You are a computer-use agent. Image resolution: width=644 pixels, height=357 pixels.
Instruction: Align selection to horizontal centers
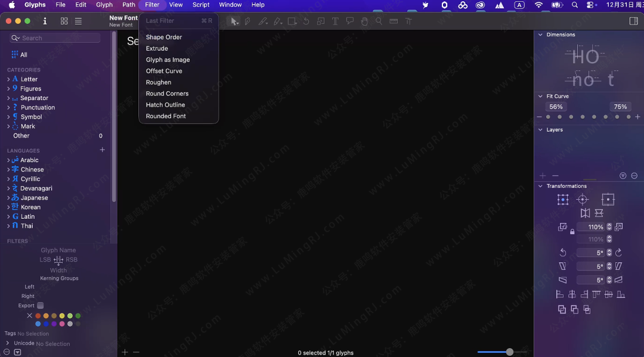[572, 294]
